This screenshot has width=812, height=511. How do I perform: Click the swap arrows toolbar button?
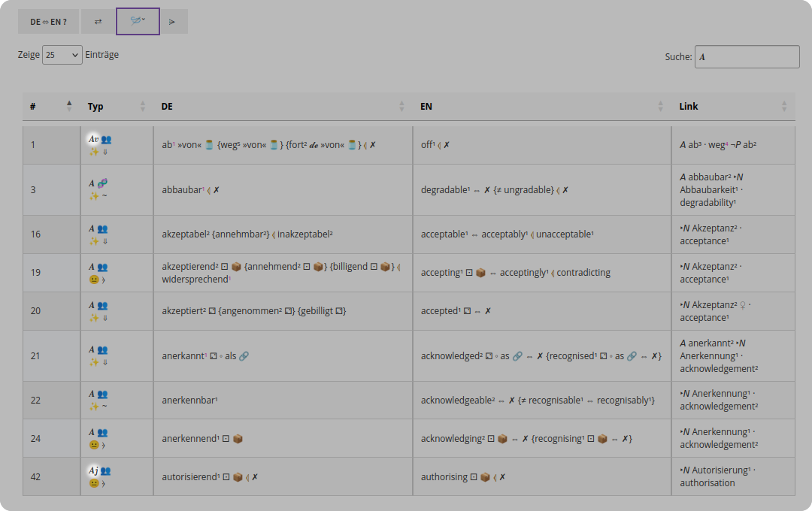click(98, 22)
